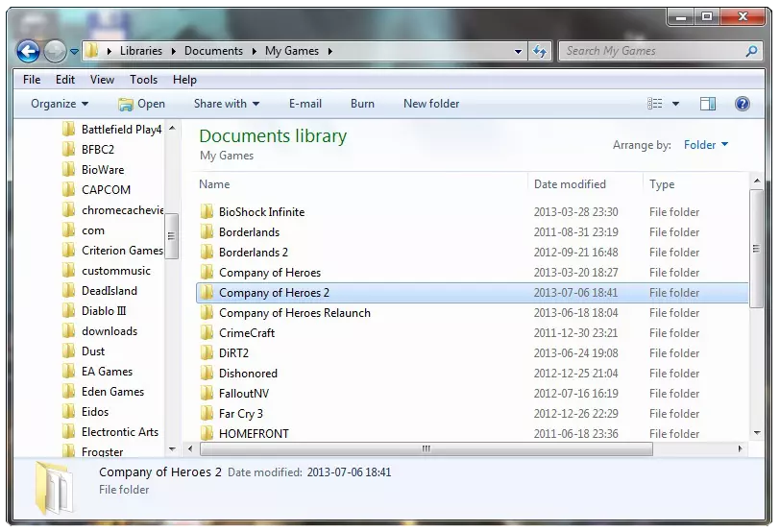Expand the Arrange by Folder dropdown
The height and width of the screenshot is (532, 780).
(x=706, y=145)
